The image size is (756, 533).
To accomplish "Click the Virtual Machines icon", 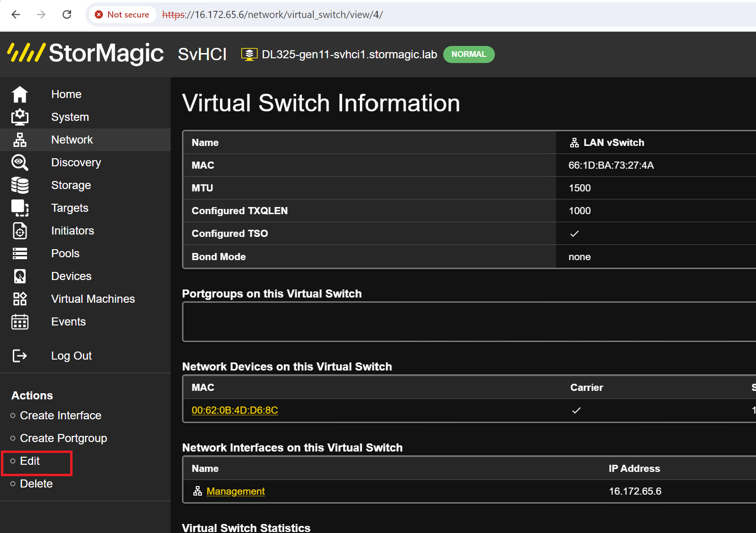I will (x=19, y=299).
